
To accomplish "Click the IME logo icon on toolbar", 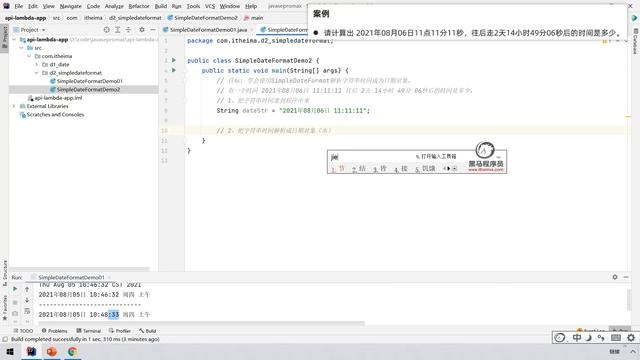I will 560,338.
